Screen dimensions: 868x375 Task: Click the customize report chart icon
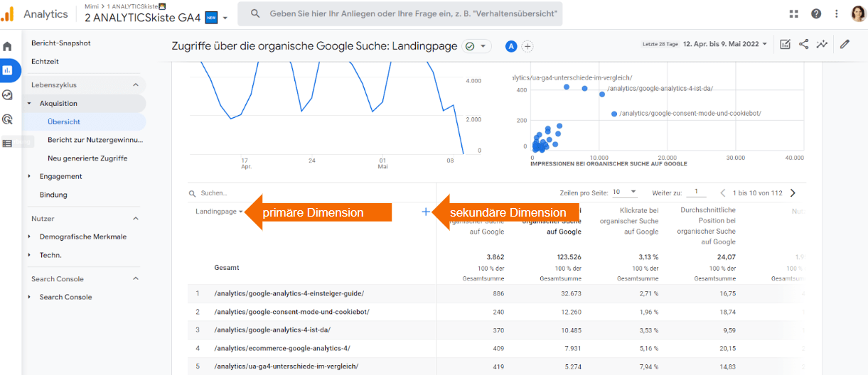tap(785, 44)
